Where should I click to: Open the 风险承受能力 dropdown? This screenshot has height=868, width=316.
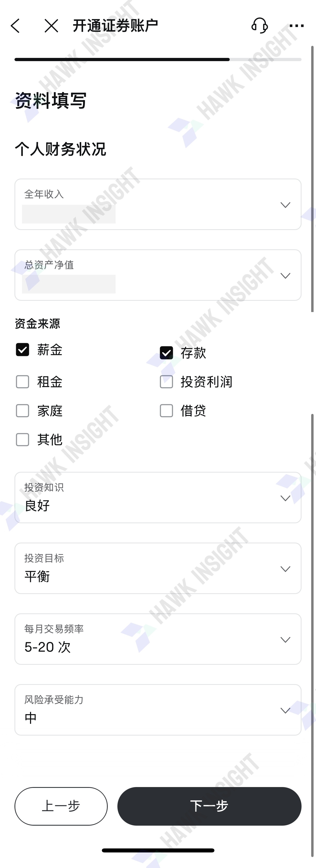(x=158, y=710)
